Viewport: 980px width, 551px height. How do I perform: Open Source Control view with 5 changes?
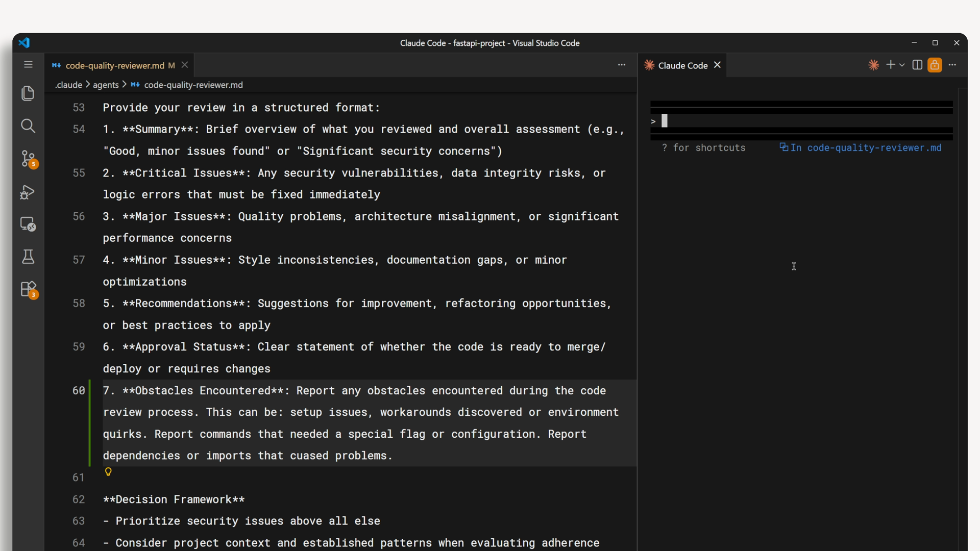tap(28, 159)
